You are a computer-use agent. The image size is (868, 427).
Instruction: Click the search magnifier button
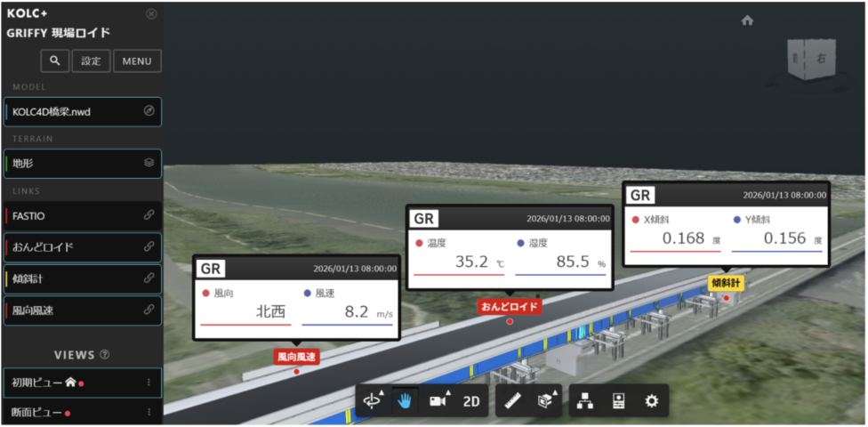point(54,60)
